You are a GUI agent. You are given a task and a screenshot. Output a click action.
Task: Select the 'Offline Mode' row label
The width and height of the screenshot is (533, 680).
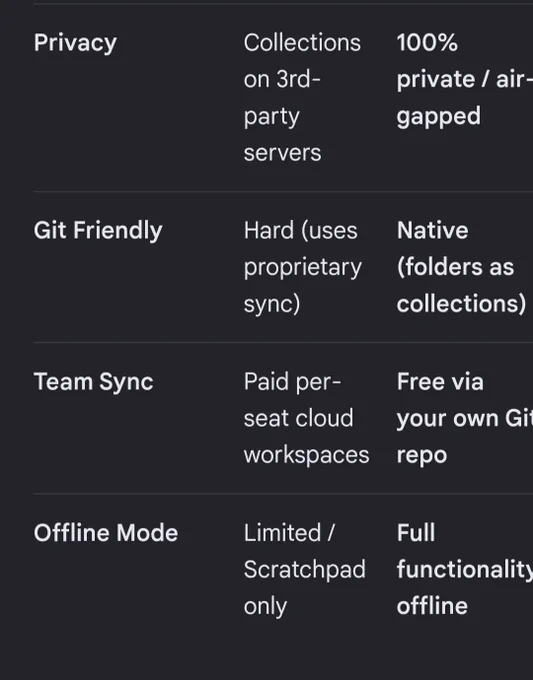[x=106, y=533]
